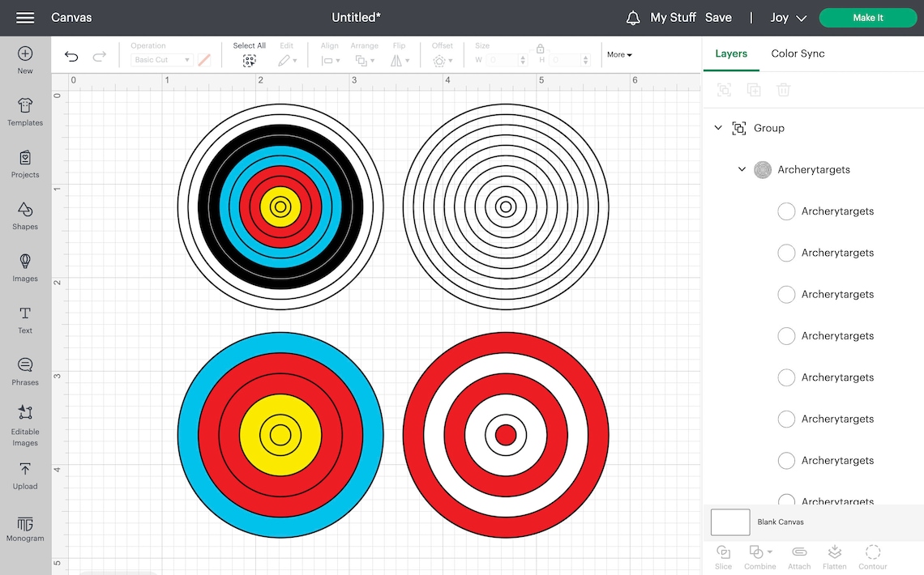Select the Text tool
This screenshot has width=924, height=575.
pyautogui.click(x=24, y=317)
